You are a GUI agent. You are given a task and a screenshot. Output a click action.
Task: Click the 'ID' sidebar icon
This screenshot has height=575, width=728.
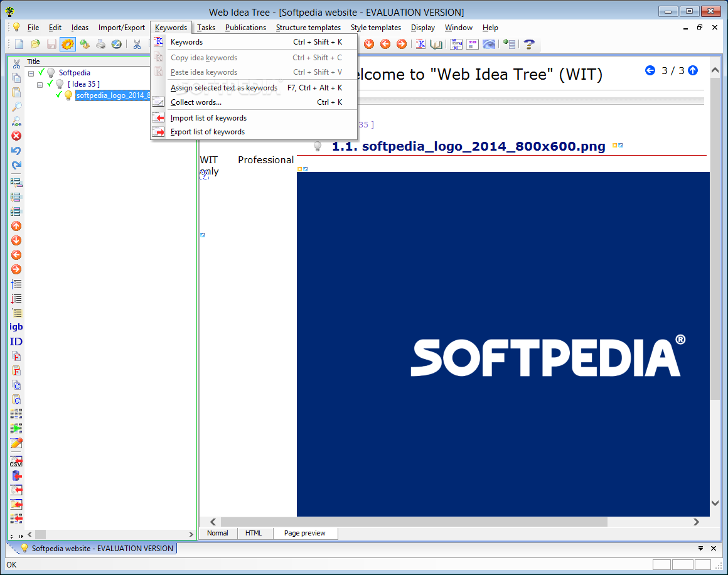(x=16, y=342)
